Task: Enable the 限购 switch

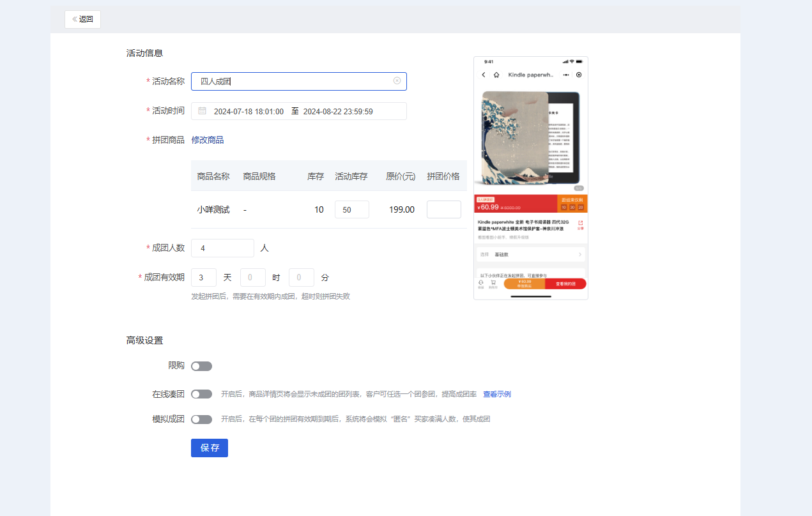Action: pos(201,366)
